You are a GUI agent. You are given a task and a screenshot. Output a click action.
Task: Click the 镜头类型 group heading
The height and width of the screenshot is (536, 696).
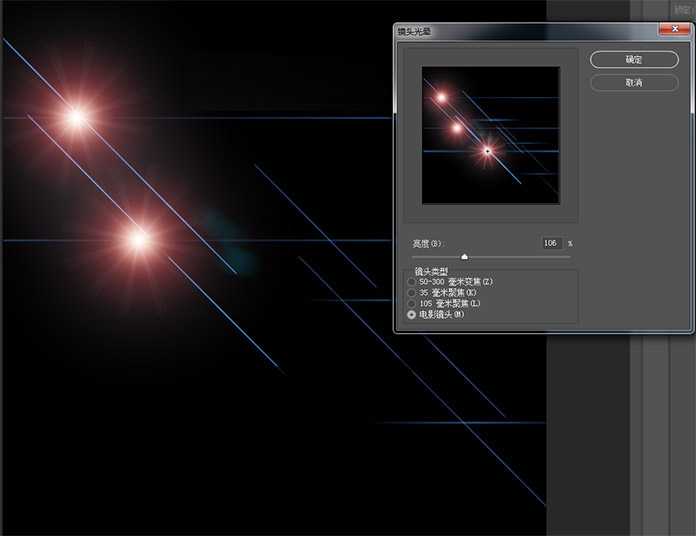pyautogui.click(x=432, y=271)
